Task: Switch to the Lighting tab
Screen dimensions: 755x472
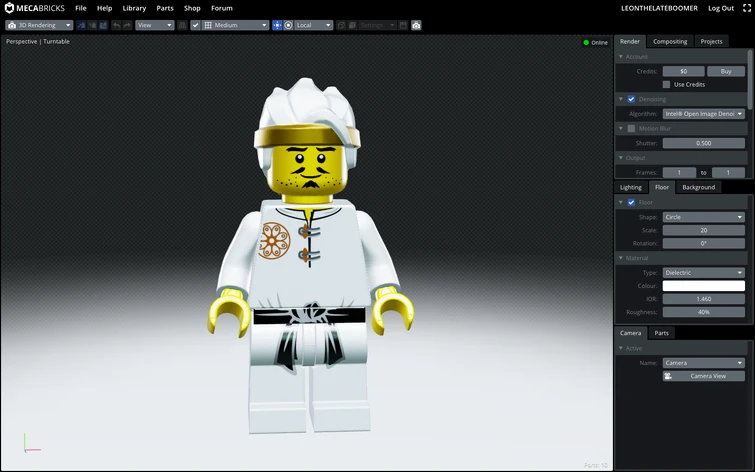Action: pyautogui.click(x=631, y=187)
